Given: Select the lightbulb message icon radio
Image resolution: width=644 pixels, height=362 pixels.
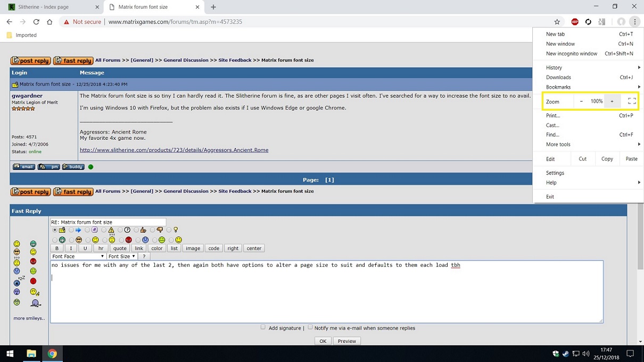Looking at the screenshot, I should click(x=169, y=230).
